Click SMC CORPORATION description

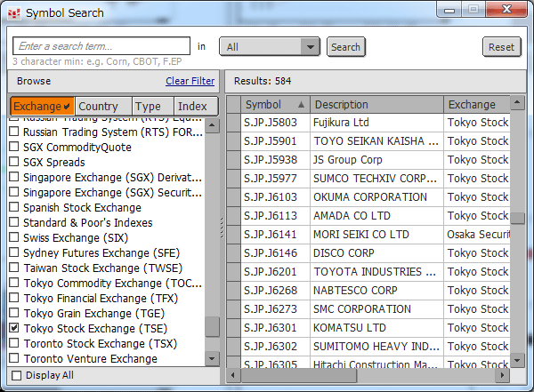[x=376, y=309]
